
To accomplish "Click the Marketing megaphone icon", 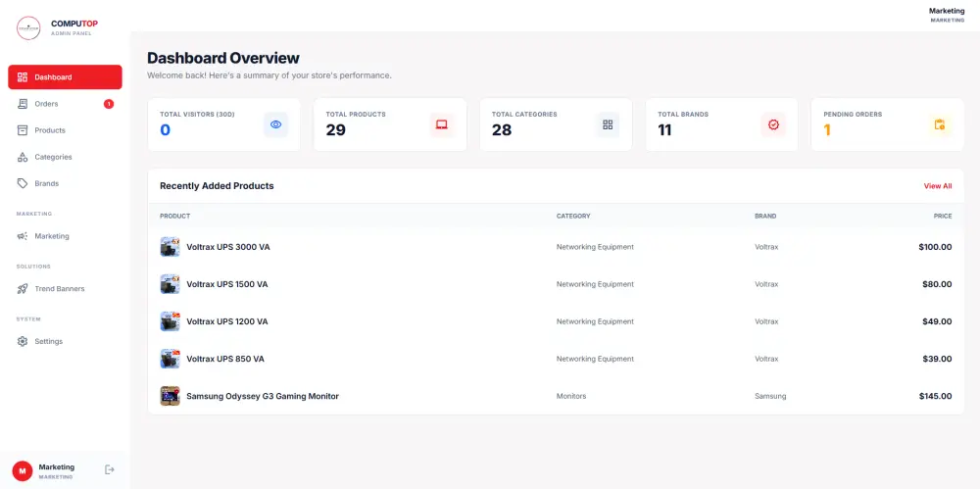I will pos(23,236).
